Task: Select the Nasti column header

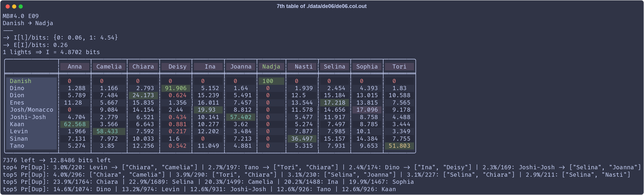Action: coord(302,67)
